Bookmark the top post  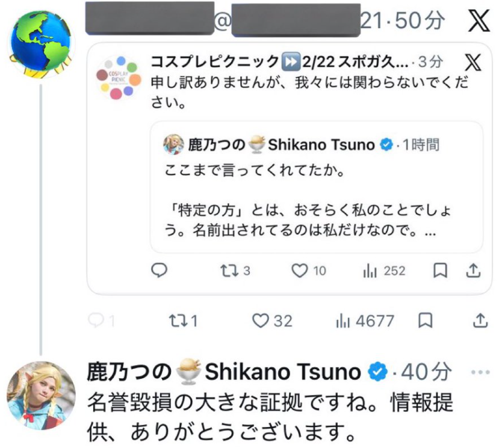pyautogui.click(x=426, y=322)
